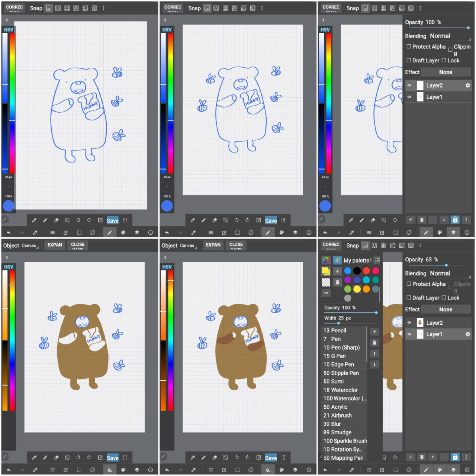The width and height of the screenshot is (476, 476).
Task: Tick the Clipping checkbox in the Opacity 100 panel
Action: tap(450, 49)
